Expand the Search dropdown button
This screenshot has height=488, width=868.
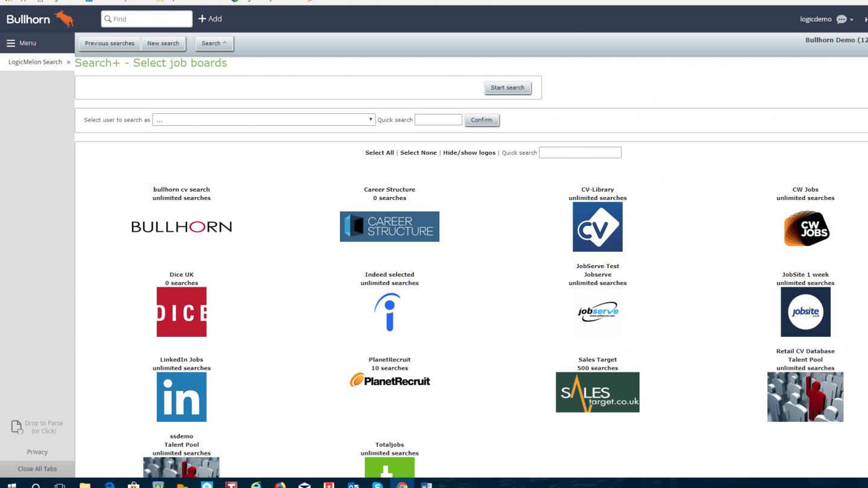[214, 43]
